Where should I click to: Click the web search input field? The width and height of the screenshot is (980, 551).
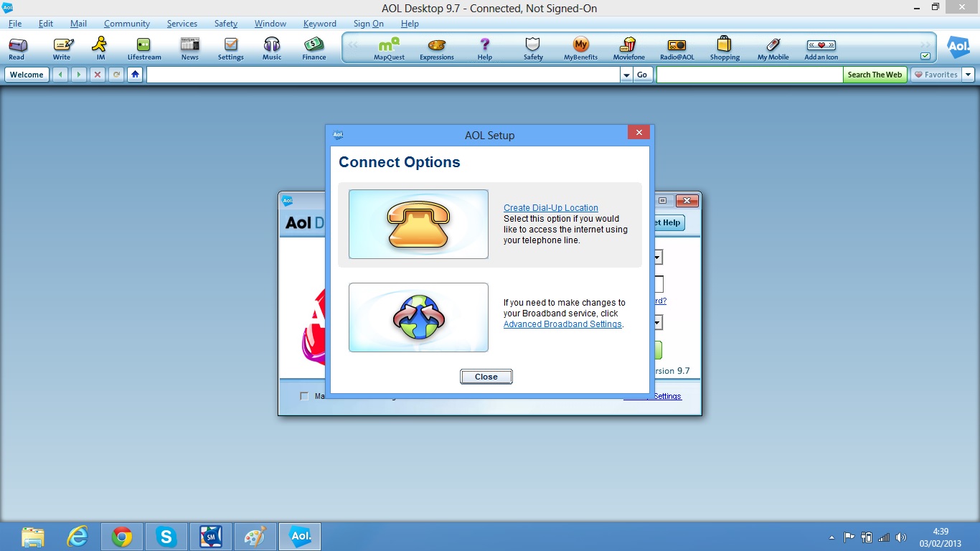750,75
